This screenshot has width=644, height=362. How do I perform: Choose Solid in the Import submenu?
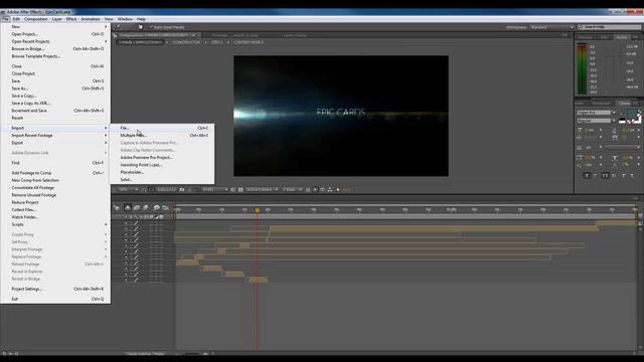(x=126, y=179)
